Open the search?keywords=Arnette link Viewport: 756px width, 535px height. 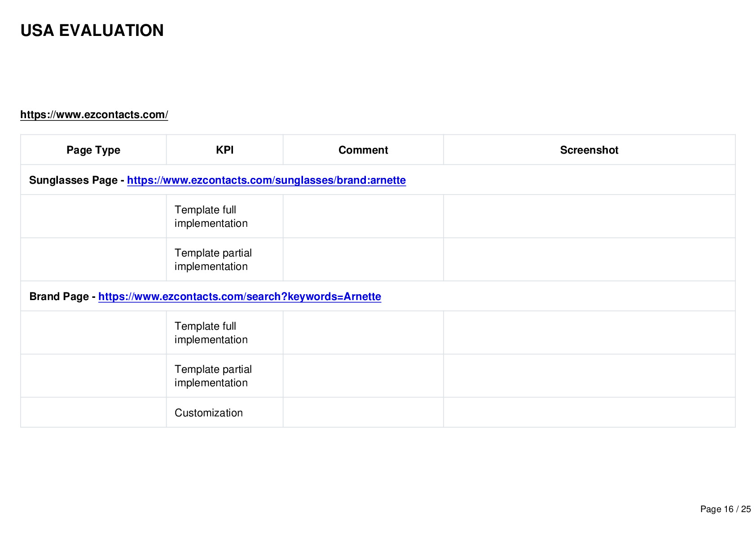[x=240, y=296]
